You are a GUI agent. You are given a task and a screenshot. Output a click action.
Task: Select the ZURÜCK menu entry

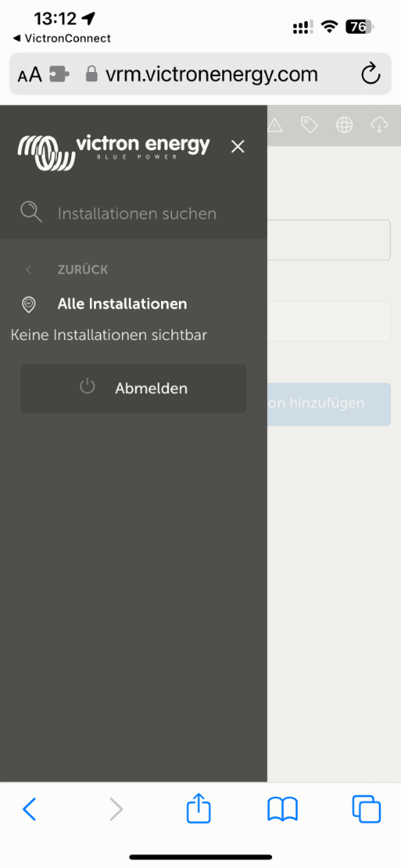pyautogui.click(x=82, y=270)
